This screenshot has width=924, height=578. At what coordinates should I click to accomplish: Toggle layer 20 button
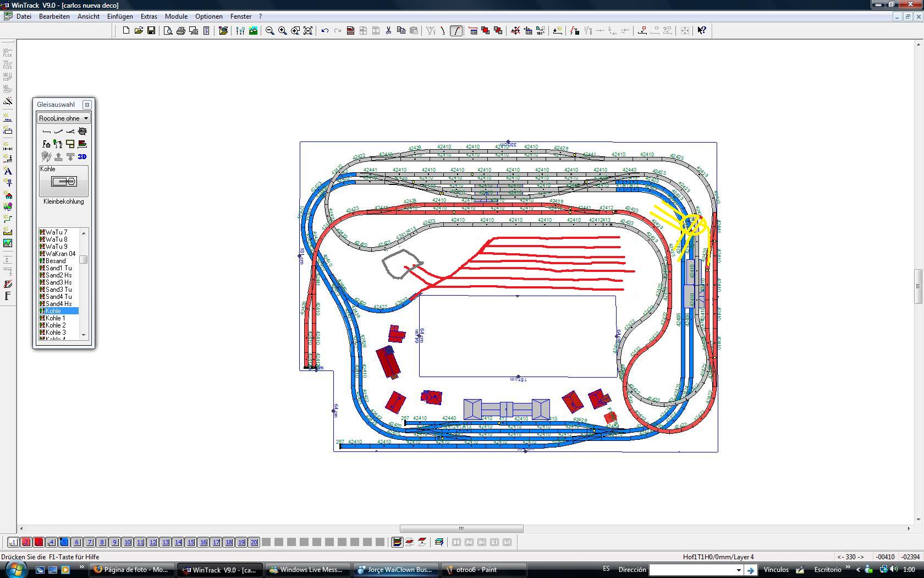[254, 542]
